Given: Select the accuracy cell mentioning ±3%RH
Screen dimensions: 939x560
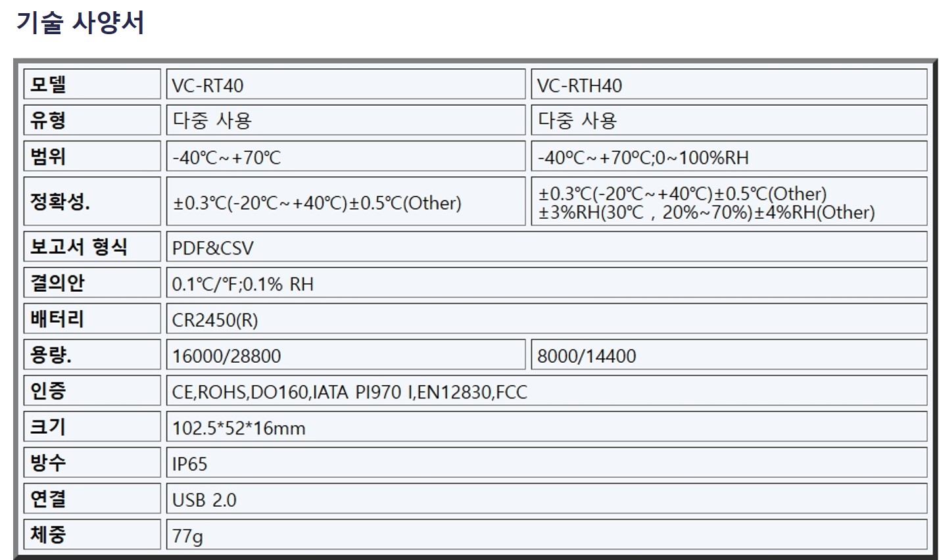Looking at the screenshot, I should click(x=729, y=202).
